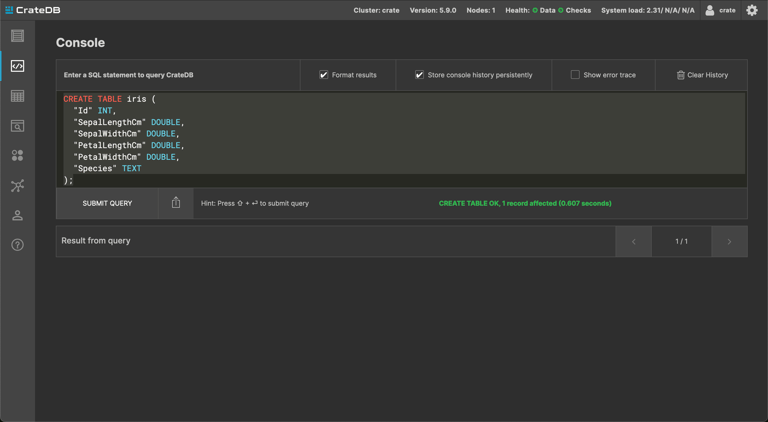768x422 pixels.
Task: Click the crate username label
Action: (x=727, y=10)
